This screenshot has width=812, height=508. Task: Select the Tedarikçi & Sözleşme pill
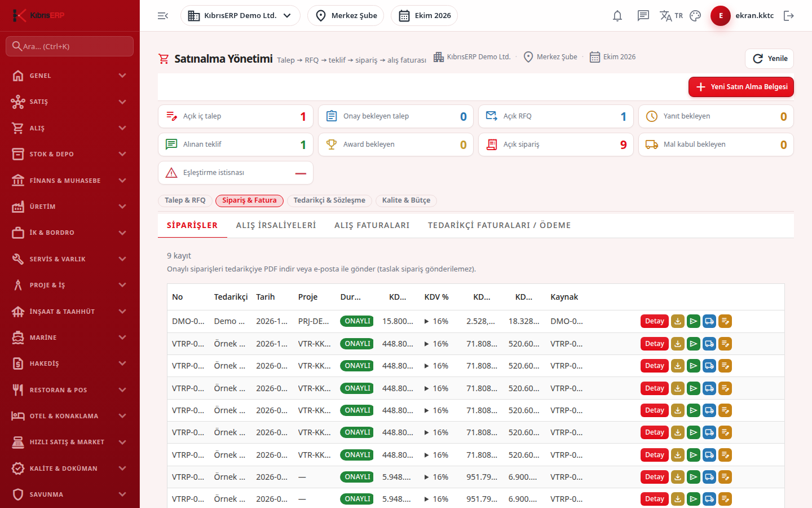(x=329, y=200)
